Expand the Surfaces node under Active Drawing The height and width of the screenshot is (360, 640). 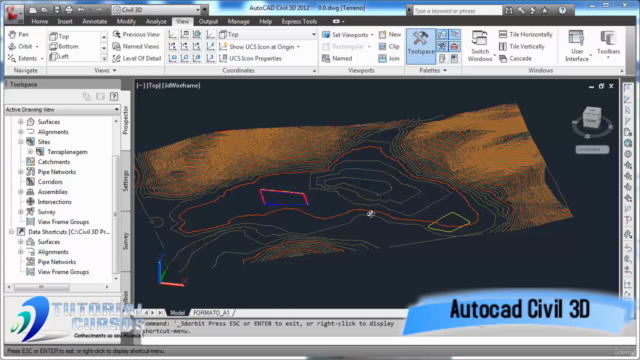[20, 122]
